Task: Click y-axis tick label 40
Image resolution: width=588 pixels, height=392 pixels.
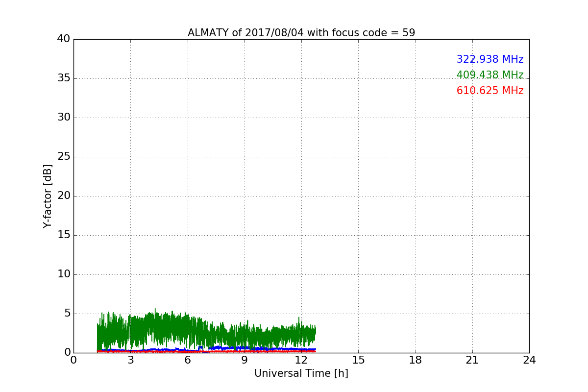Action: (64, 39)
